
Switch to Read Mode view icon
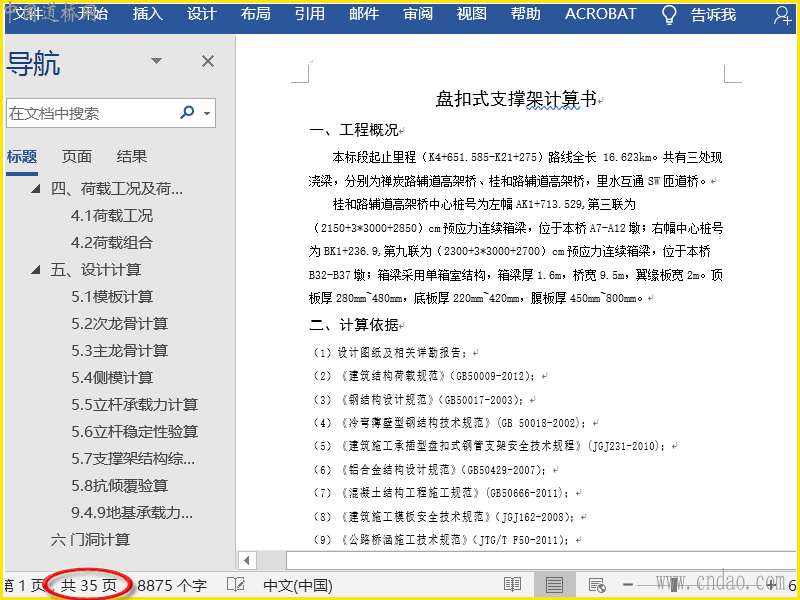click(512, 585)
